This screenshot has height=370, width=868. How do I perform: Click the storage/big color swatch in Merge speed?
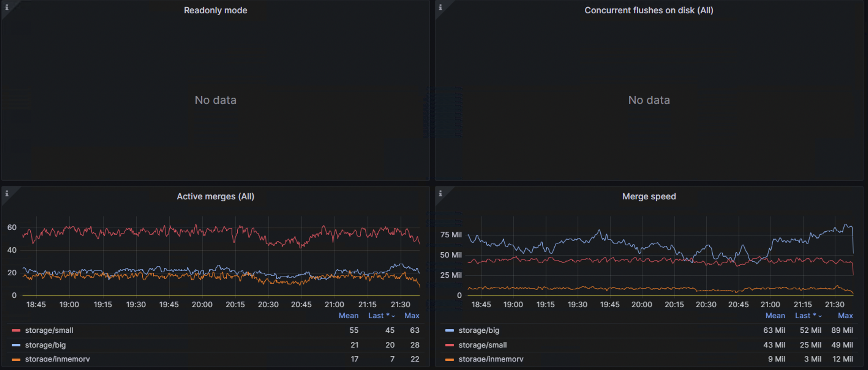coord(450,330)
